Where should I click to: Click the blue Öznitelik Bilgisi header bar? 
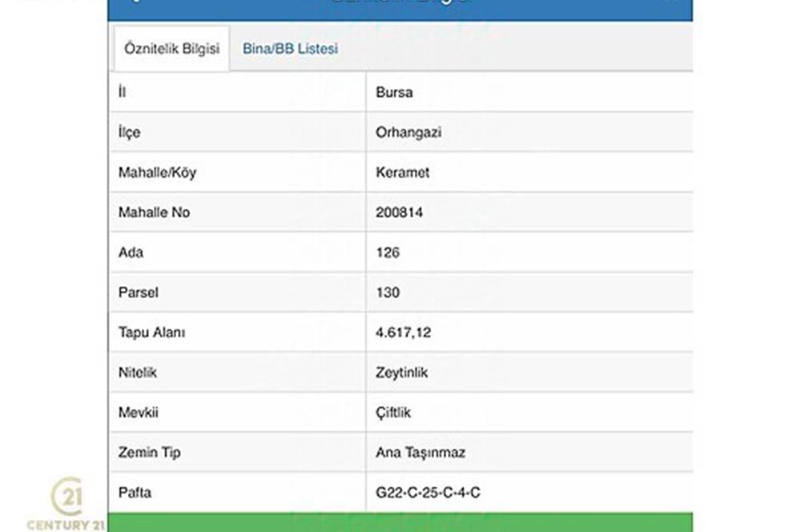[x=400, y=8]
